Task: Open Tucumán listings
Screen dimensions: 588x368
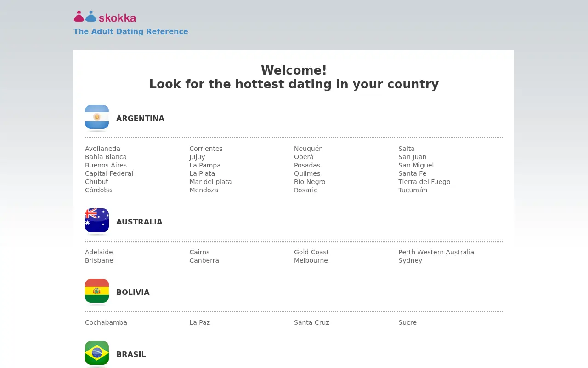Action: (x=413, y=190)
